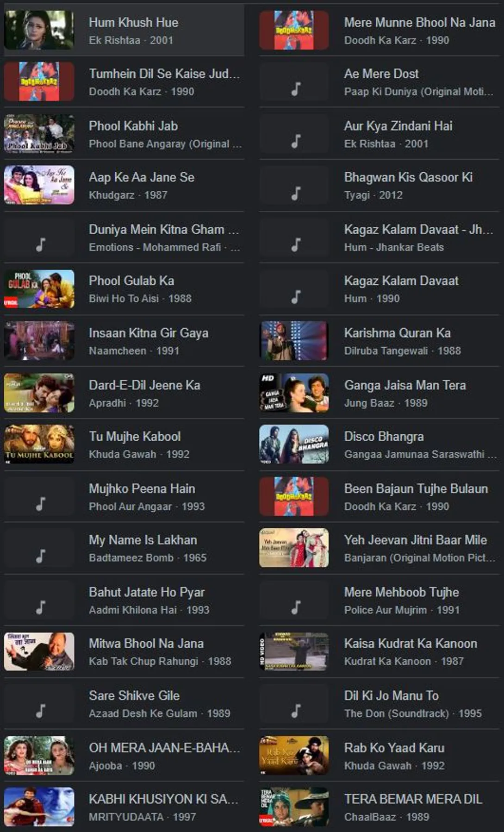Open Hum Khush Hue video thumbnail
This screenshot has width=504, height=832.
click(39, 30)
